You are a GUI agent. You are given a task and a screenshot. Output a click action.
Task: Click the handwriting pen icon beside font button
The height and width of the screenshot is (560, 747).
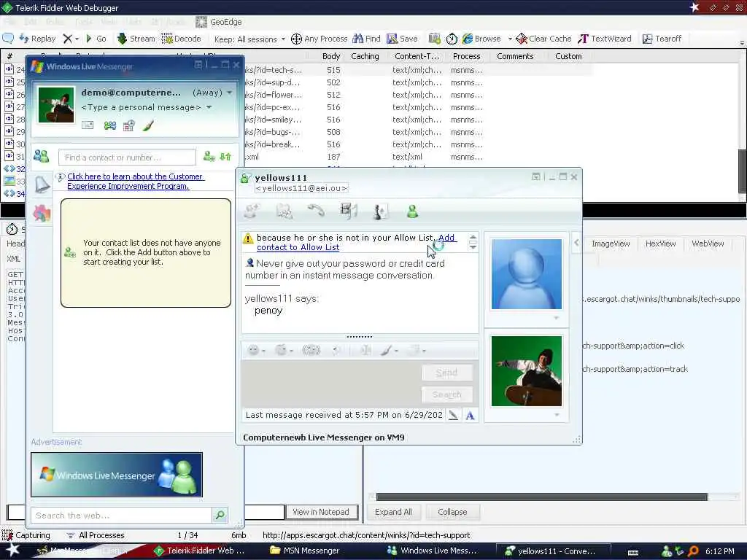point(453,415)
